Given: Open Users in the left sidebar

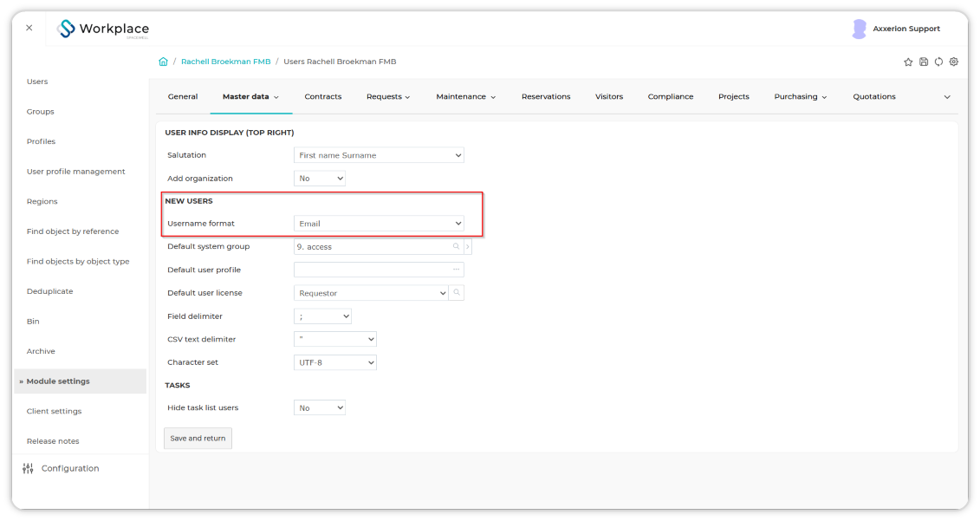Looking at the screenshot, I should (37, 81).
